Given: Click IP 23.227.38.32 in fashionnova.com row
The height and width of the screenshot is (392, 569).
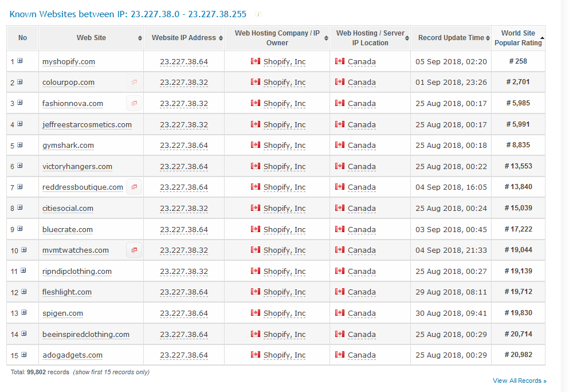Looking at the screenshot, I should coord(183,103).
